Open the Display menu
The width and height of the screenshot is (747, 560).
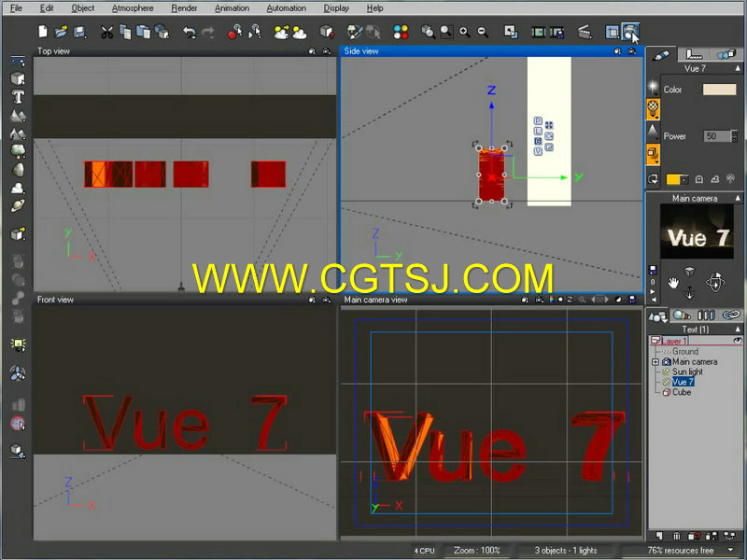point(336,8)
